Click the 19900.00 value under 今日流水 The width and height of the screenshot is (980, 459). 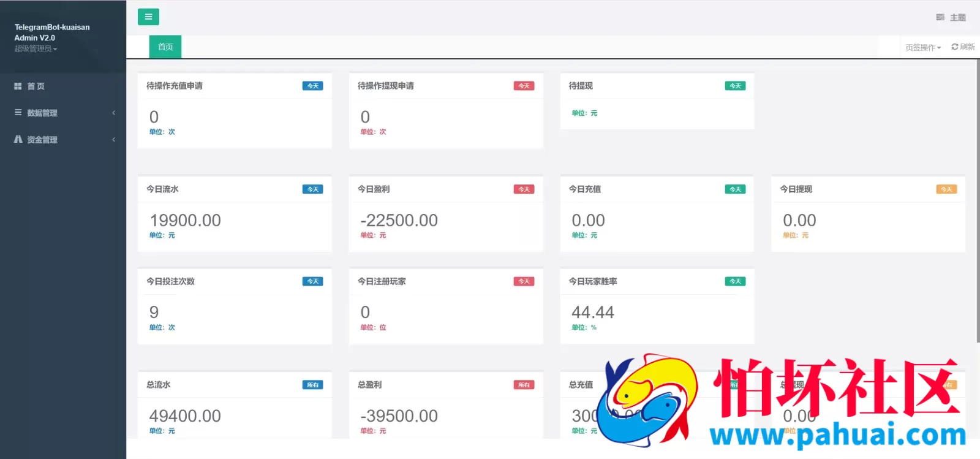click(x=185, y=221)
